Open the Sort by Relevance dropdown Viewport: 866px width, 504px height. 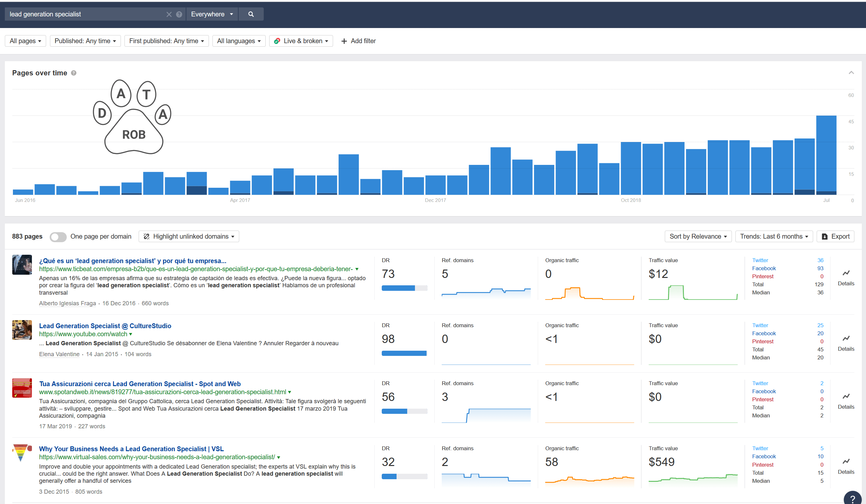[698, 236]
